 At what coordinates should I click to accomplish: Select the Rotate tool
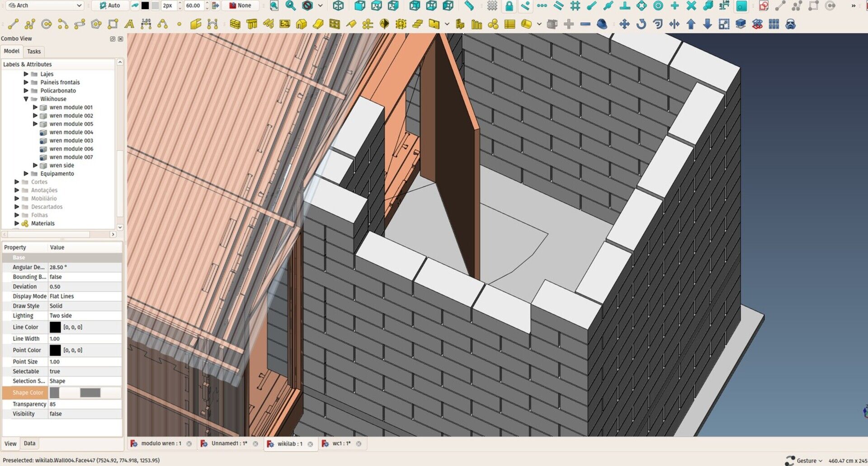pos(641,24)
